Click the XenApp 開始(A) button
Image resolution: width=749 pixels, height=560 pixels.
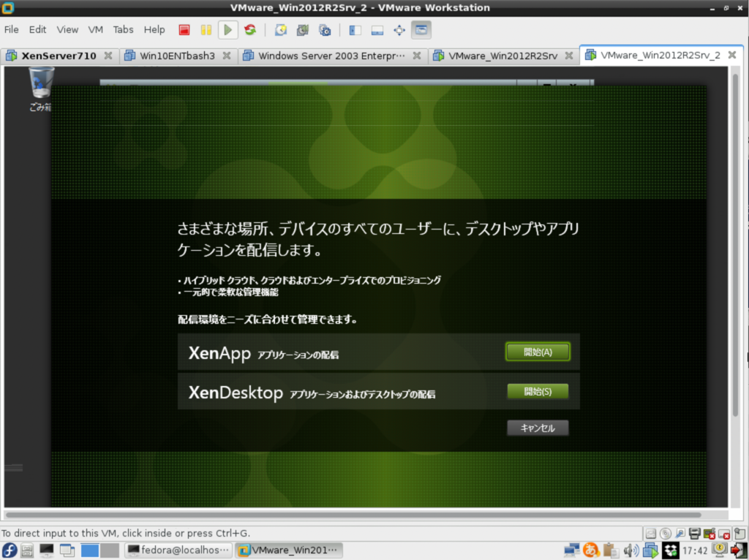[x=538, y=352]
